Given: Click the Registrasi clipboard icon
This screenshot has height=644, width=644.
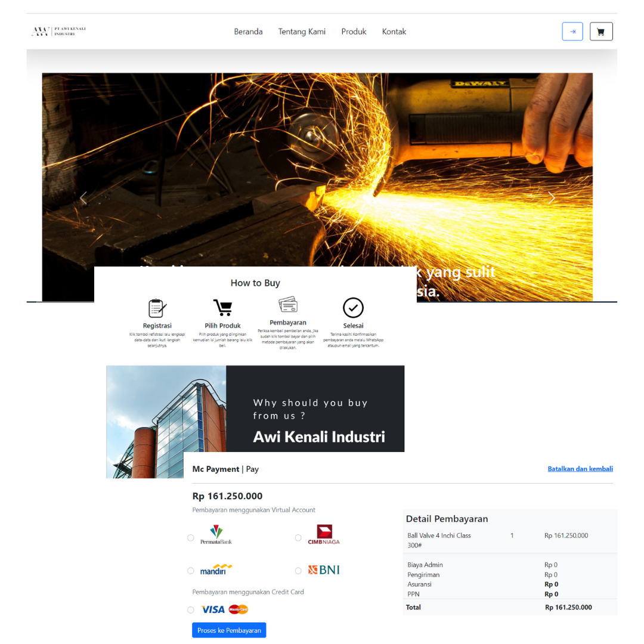Looking at the screenshot, I should tap(157, 308).
